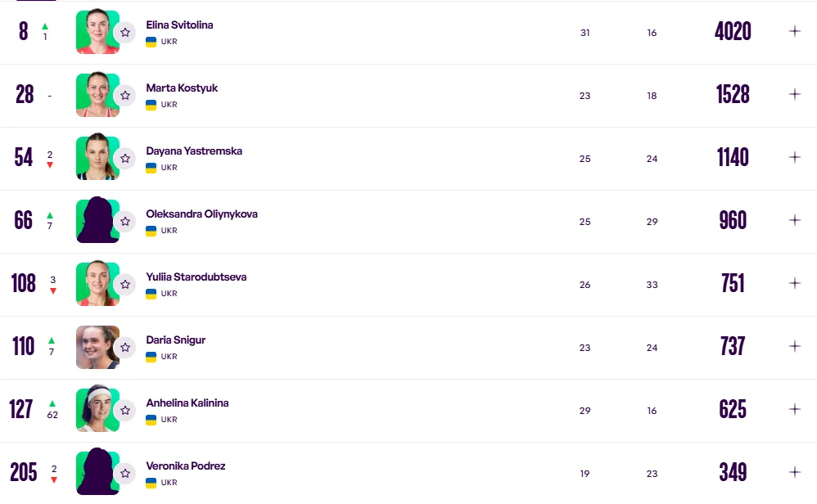The height and width of the screenshot is (504, 817).
Task: Open Anhelina Kalinina's name link
Action: (187, 403)
